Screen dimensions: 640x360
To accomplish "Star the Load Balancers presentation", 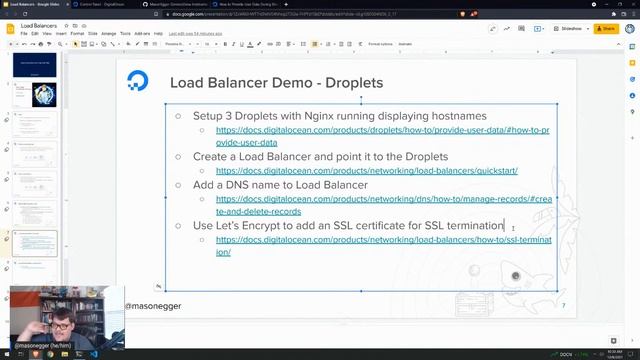I will [66, 26].
